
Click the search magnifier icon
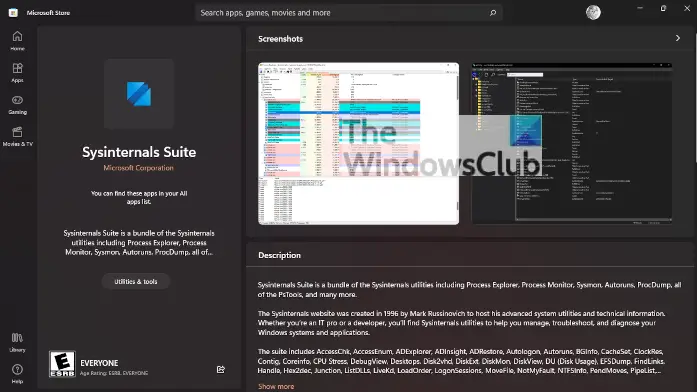click(x=493, y=13)
